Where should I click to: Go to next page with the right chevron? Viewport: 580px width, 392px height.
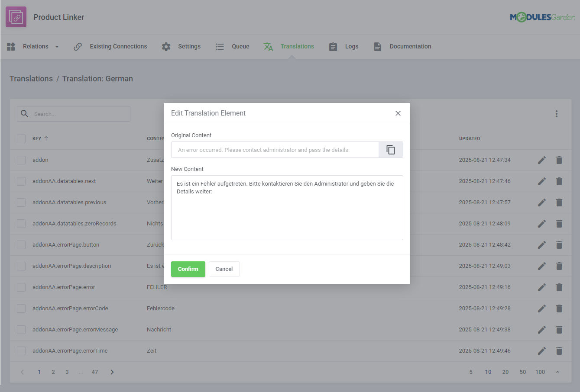[112, 371]
